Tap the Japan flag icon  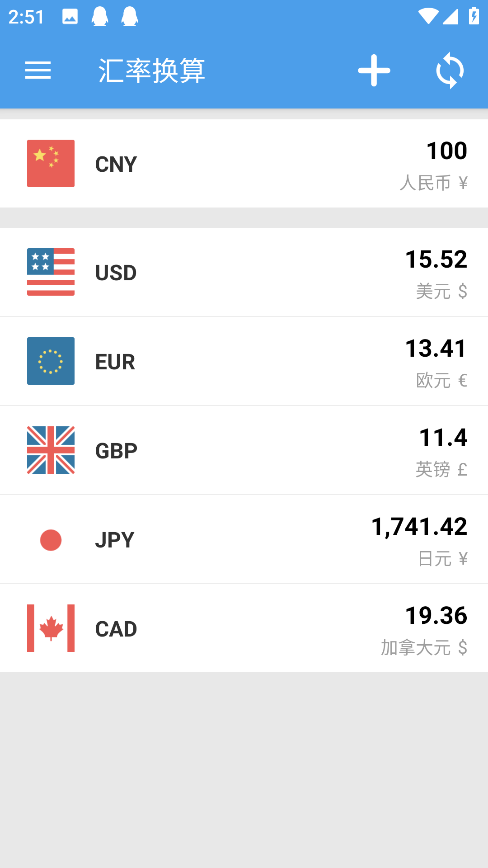click(51, 539)
